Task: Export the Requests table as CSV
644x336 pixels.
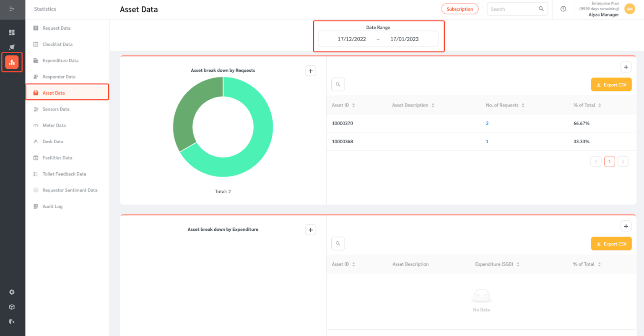Action: click(x=611, y=84)
